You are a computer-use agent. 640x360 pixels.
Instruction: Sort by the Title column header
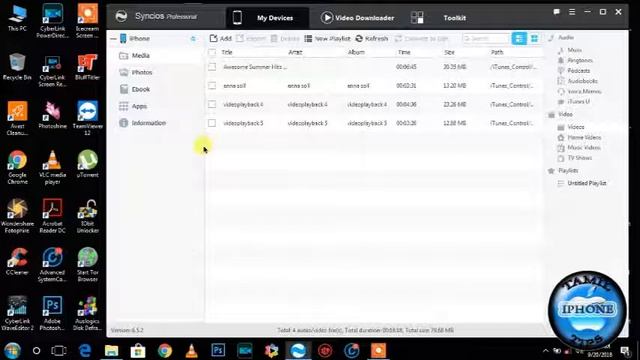point(227,52)
